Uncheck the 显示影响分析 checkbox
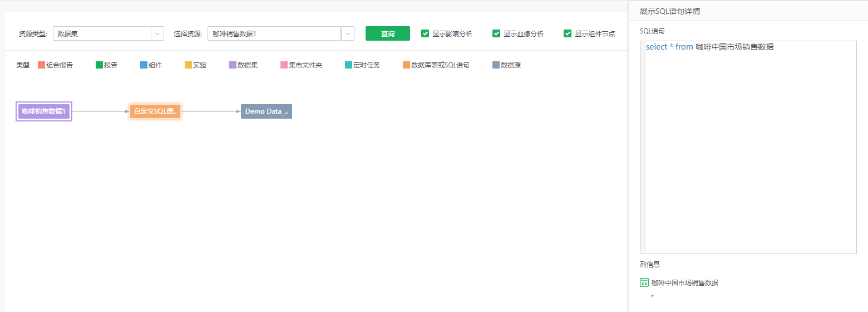 pyautogui.click(x=425, y=33)
